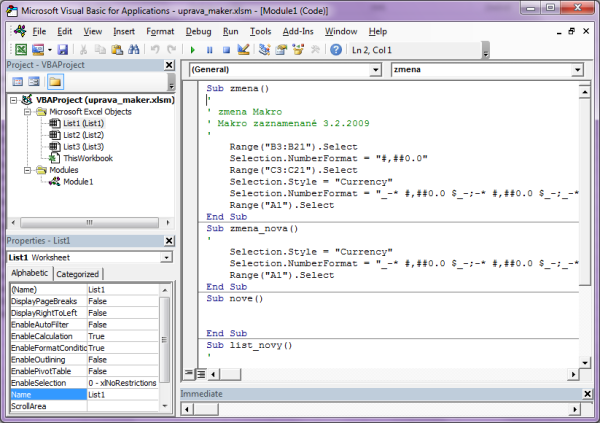Click the Paste toolbar icon
The height and width of the screenshot is (423, 600).
(x=117, y=50)
